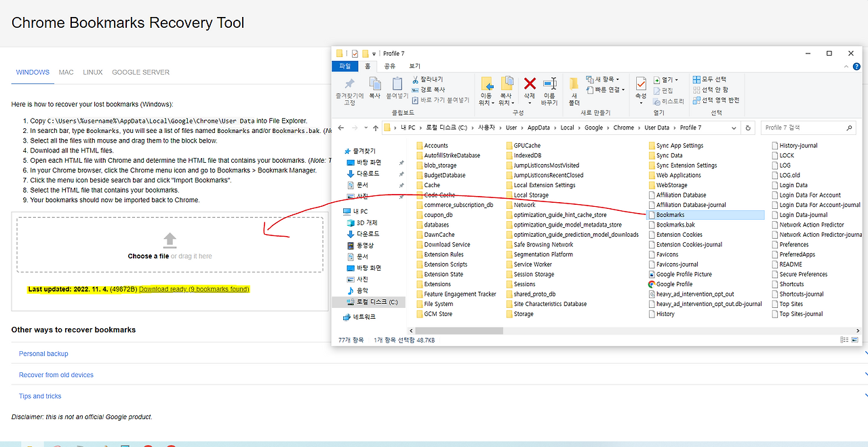Click the Back arrow in Explorer navigation

[342, 128]
